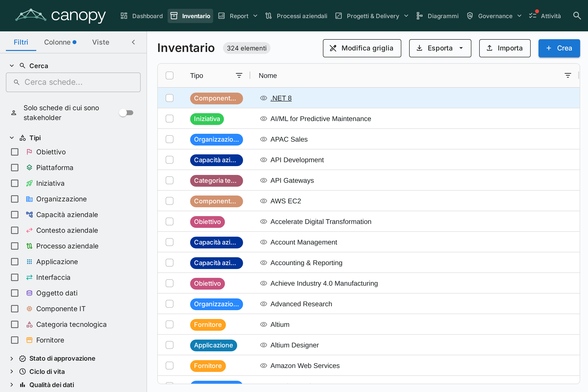588x392 pixels.
Task: Open the Esporta dropdown
Action: 440,48
